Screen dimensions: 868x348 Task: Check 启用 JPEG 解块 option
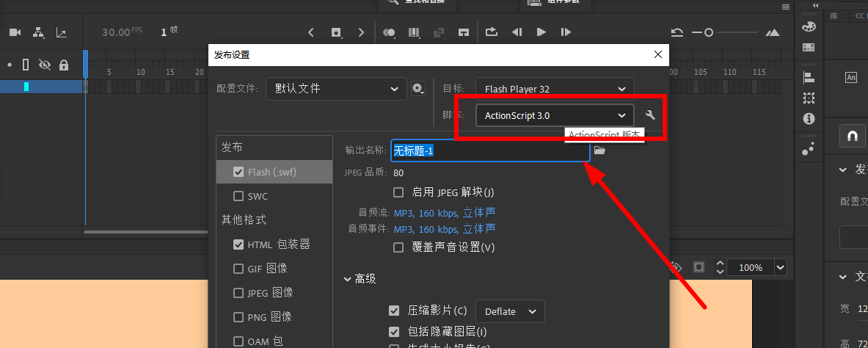pos(398,192)
